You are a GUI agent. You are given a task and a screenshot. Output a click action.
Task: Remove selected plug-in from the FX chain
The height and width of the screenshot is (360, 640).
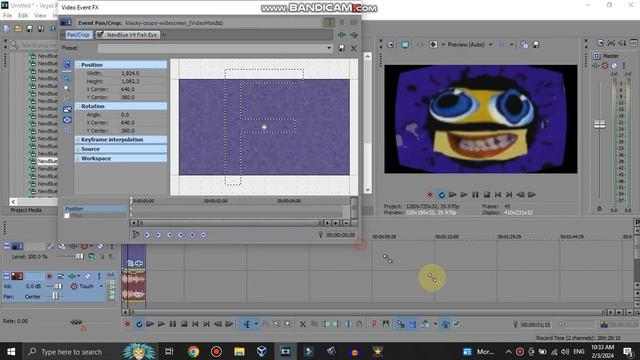pos(354,35)
